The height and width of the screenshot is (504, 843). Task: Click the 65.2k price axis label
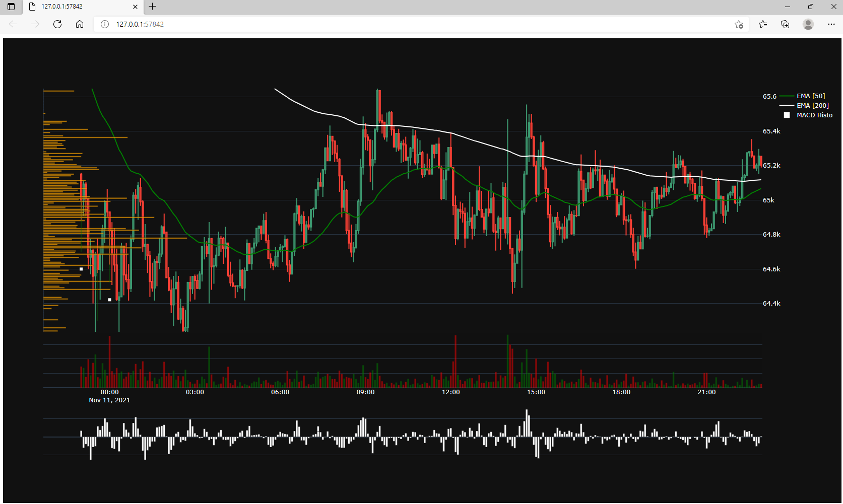click(771, 166)
